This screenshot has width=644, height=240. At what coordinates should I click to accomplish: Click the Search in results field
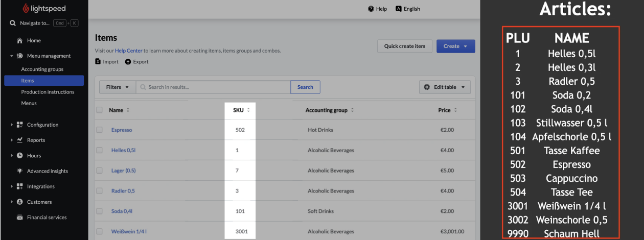215,87
